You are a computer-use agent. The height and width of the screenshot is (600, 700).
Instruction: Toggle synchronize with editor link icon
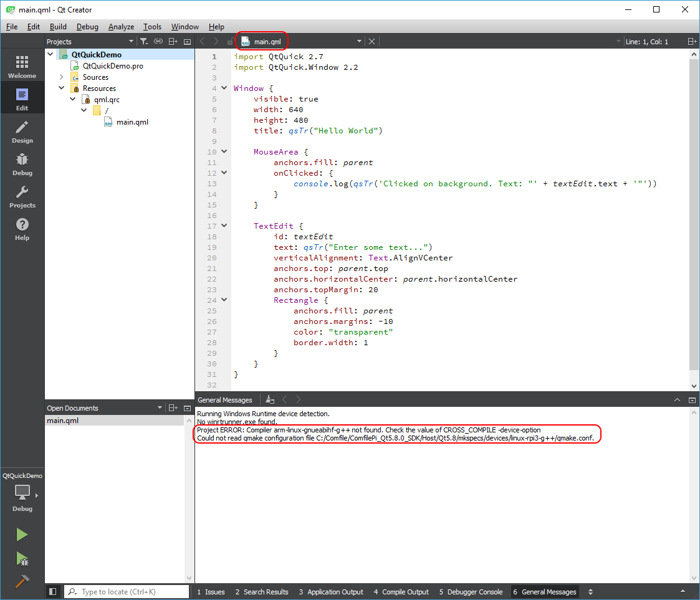coord(158,42)
